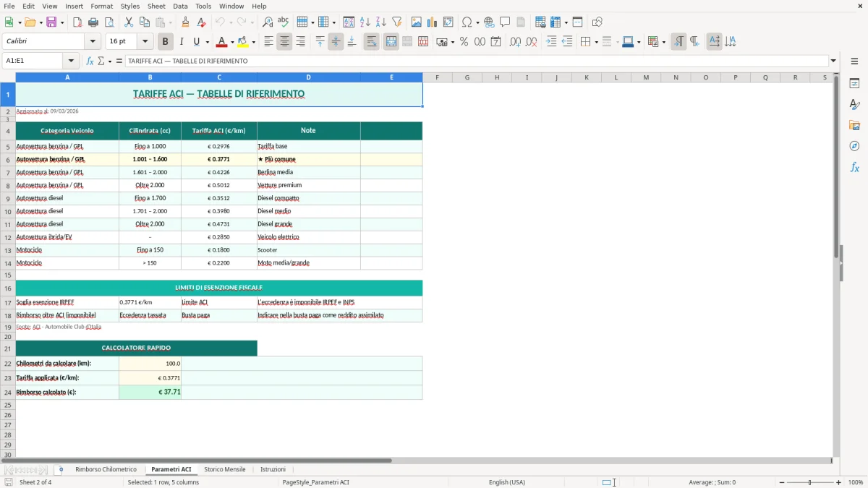
Task: Open the Sheet menu
Action: click(x=156, y=6)
